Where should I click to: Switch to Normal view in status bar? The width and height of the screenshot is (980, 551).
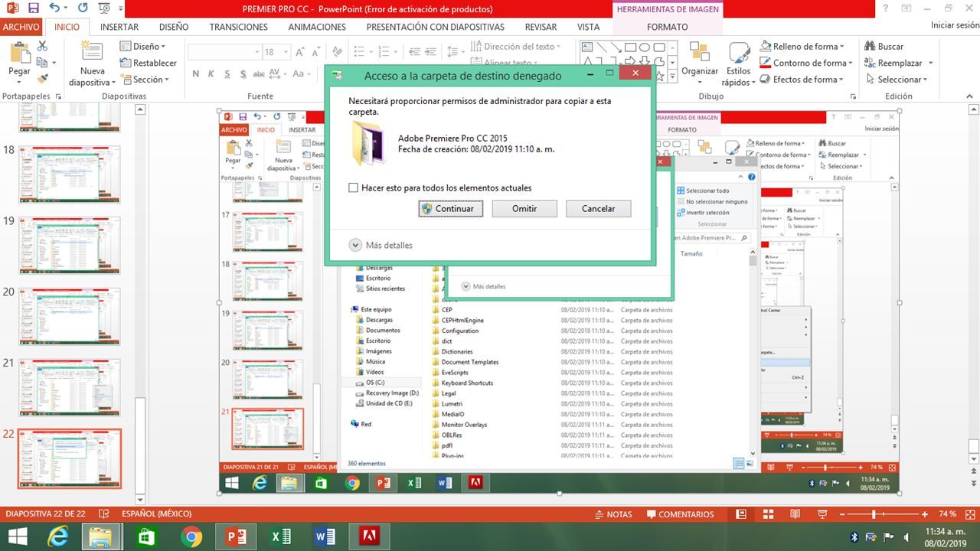[740, 514]
